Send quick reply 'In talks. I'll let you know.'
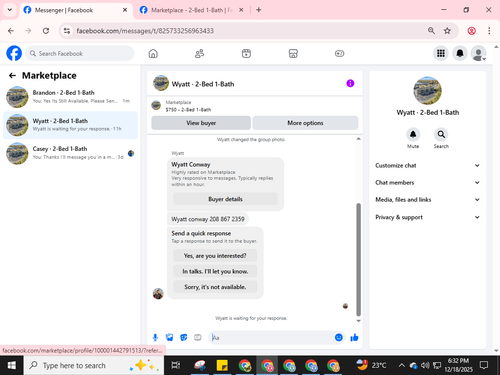Viewport: 500px width, 375px height. (215, 271)
